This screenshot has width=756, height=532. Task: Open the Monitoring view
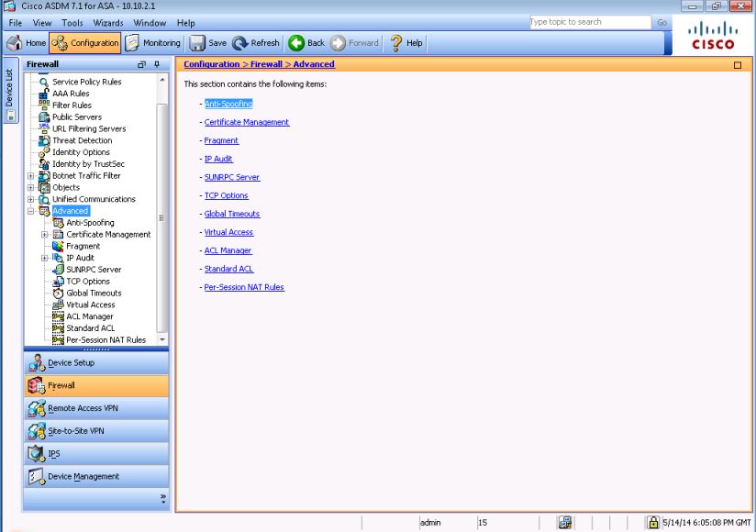coord(152,43)
